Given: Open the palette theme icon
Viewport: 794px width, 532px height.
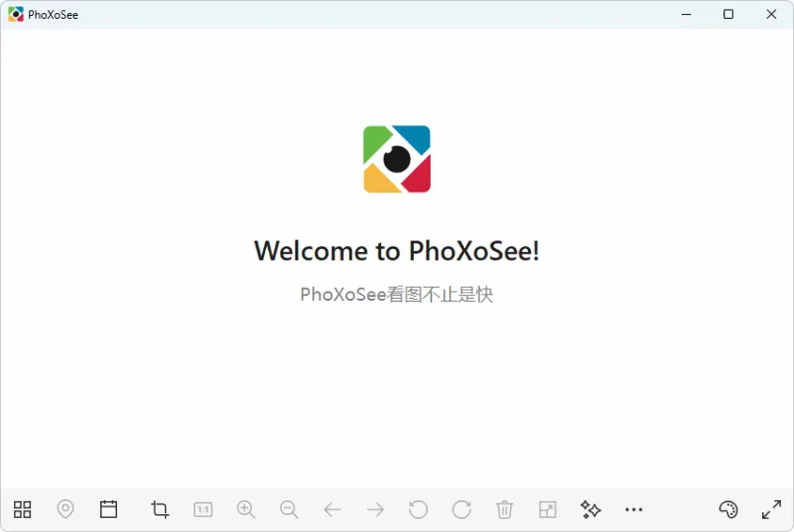Looking at the screenshot, I should click(728, 510).
